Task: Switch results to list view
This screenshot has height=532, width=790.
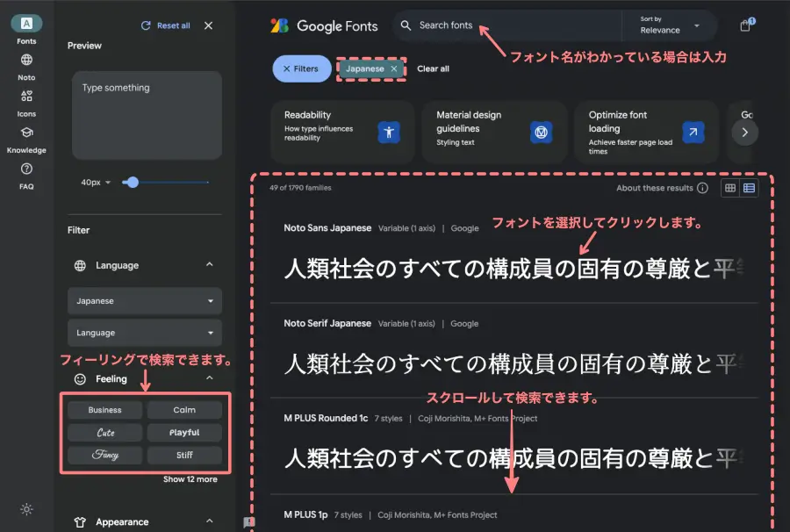Action: [x=750, y=187]
